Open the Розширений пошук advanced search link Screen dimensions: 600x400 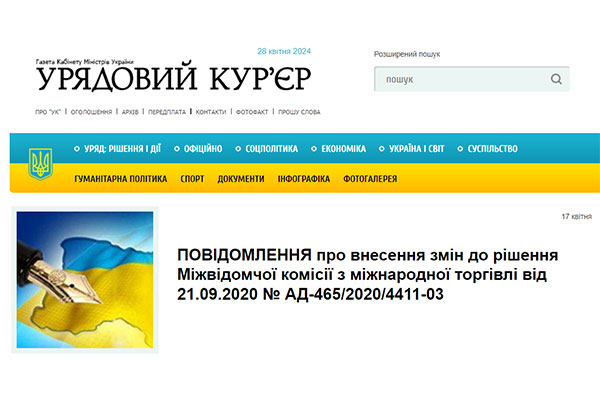tap(407, 54)
